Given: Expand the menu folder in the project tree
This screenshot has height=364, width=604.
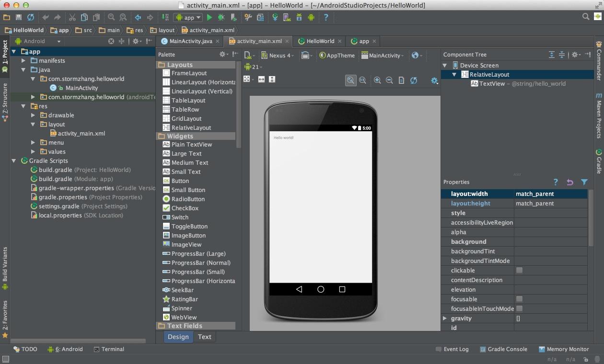Looking at the screenshot, I should click(x=33, y=142).
